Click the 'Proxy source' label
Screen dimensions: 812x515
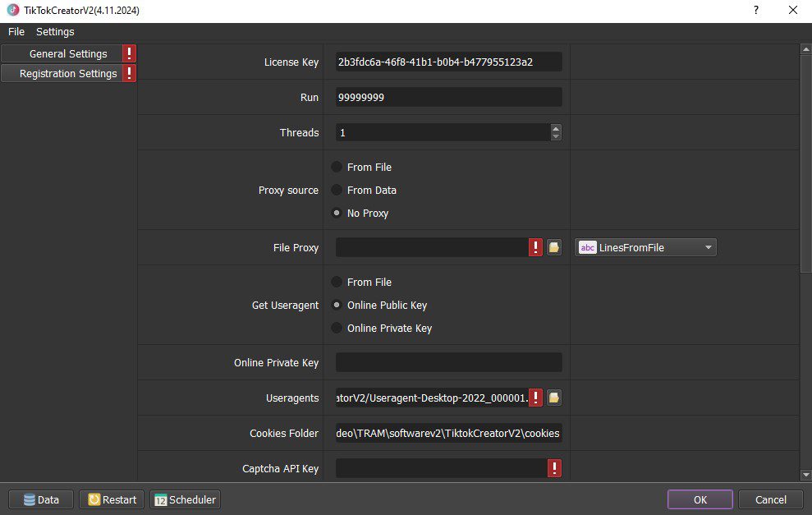(x=288, y=190)
